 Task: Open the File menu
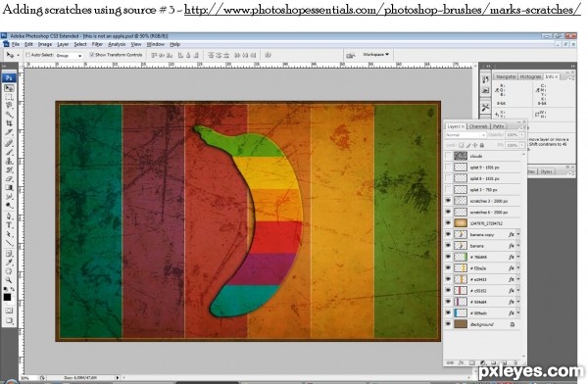click(16, 44)
